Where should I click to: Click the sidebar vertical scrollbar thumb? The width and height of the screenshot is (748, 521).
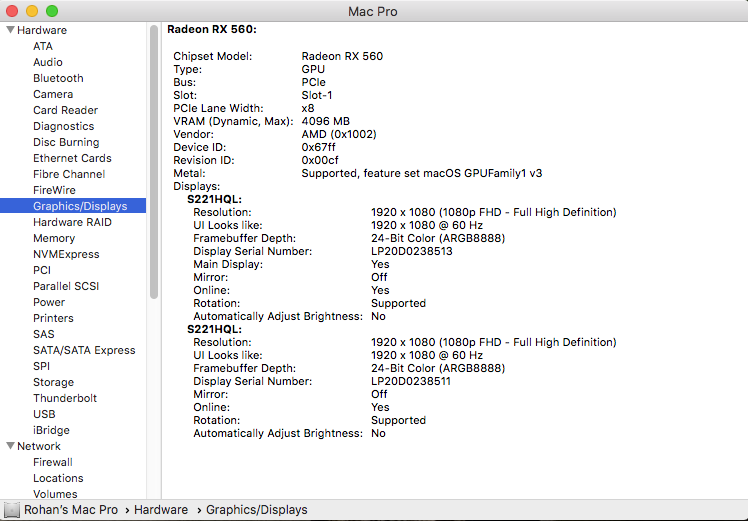coord(154,162)
